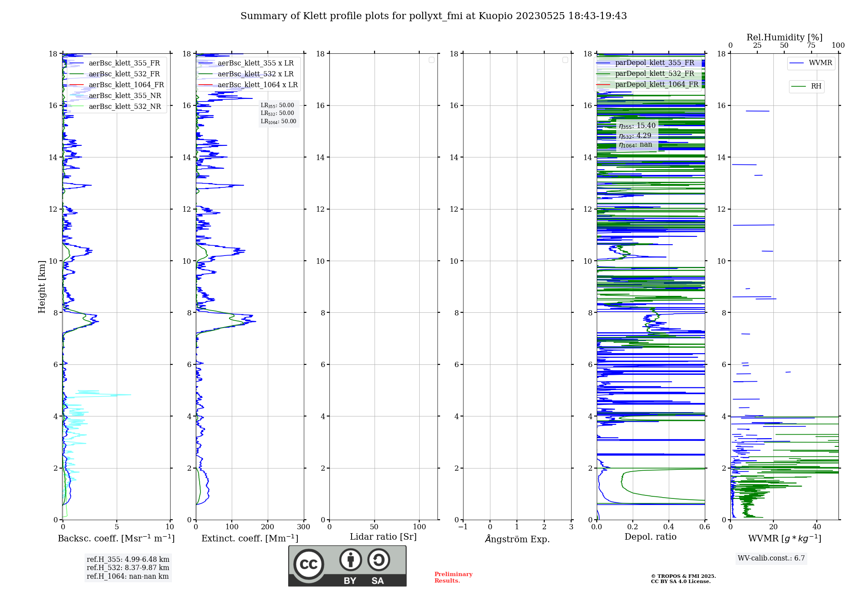The image size is (868, 590).
Task: Click the WVMR legend entry
Action: (x=811, y=63)
